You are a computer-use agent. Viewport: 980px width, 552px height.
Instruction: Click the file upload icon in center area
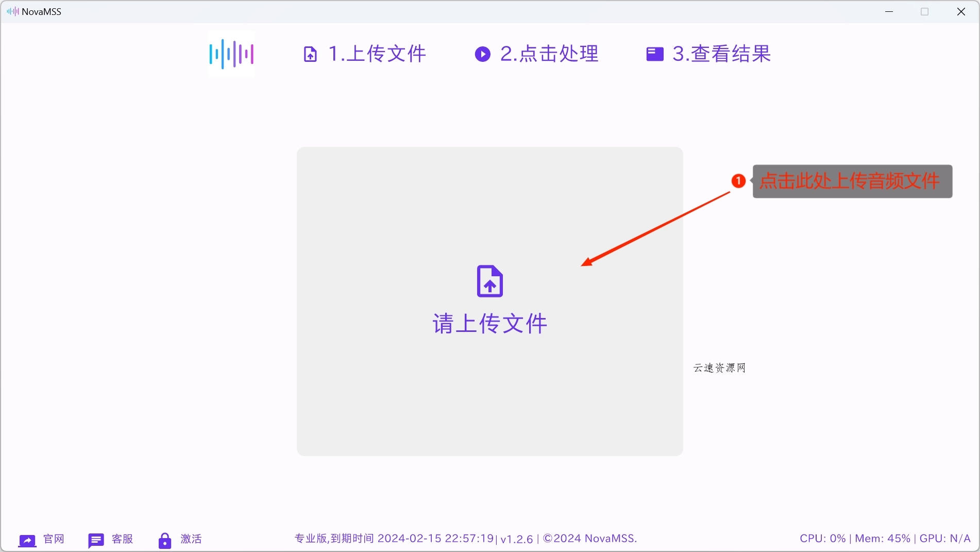click(x=489, y=281)
